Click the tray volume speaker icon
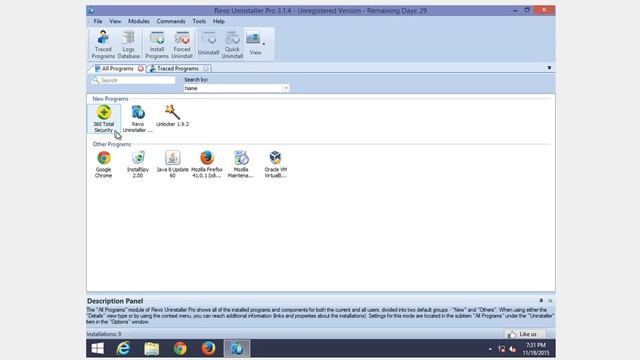 click(x=513, y=349)
